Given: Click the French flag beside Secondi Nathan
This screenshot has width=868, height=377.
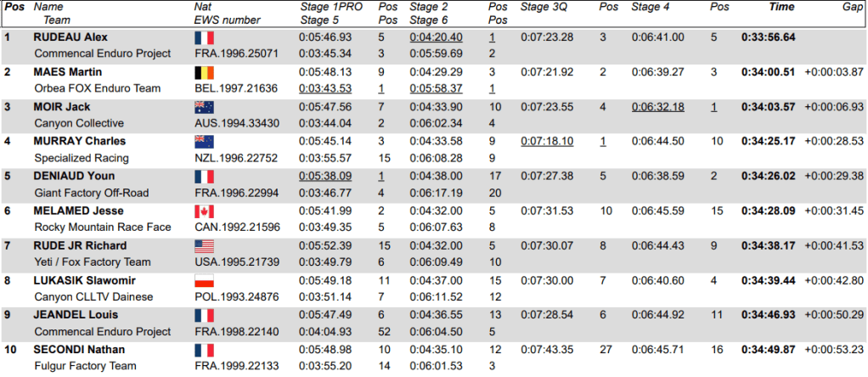Looking at the screenshot, I should tap(204, 350).
